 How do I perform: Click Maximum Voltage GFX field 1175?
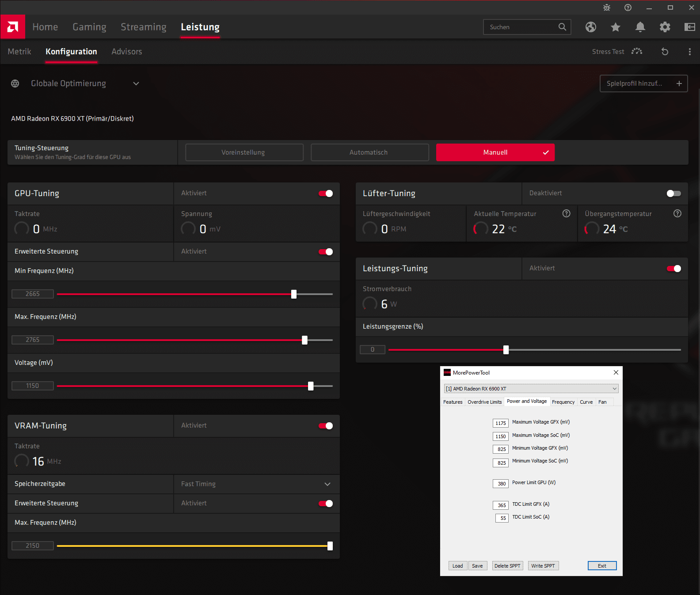501,423
